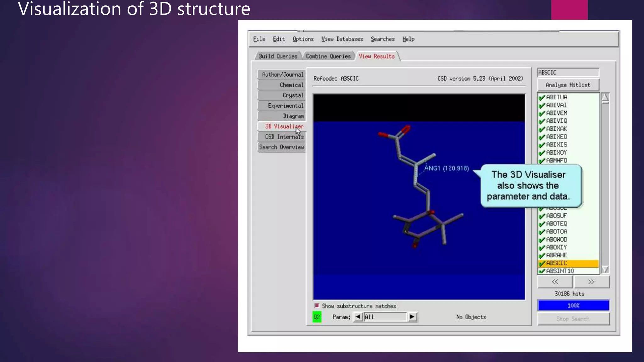Go to next hit with >> button

tap(591, 282)
